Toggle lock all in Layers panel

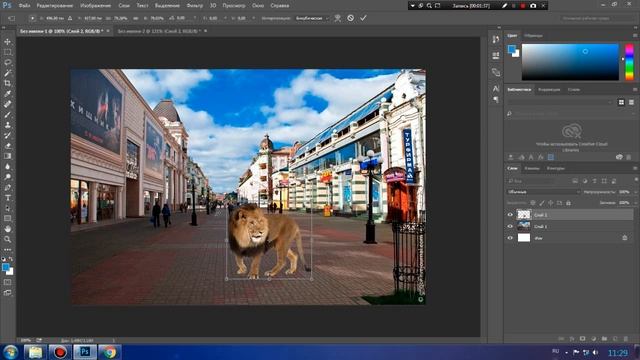pos(568,203)
